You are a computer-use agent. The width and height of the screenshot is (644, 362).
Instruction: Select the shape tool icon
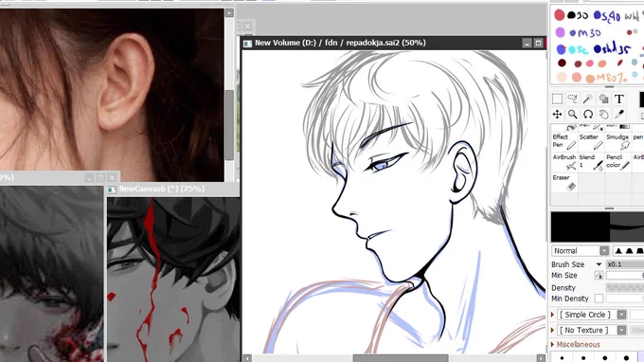[x=604, y=99]
